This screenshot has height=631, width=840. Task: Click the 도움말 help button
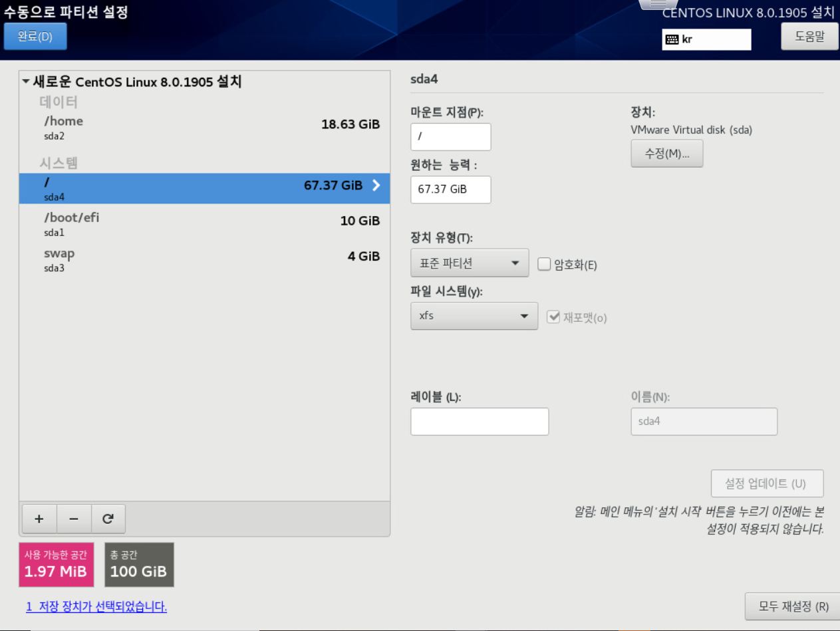809,37
